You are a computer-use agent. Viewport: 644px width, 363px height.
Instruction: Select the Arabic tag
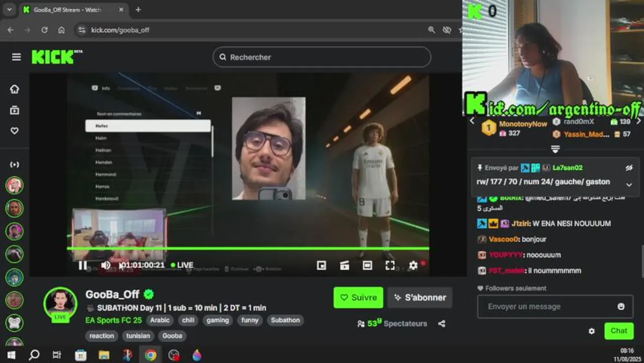click(x=160, y=320)
